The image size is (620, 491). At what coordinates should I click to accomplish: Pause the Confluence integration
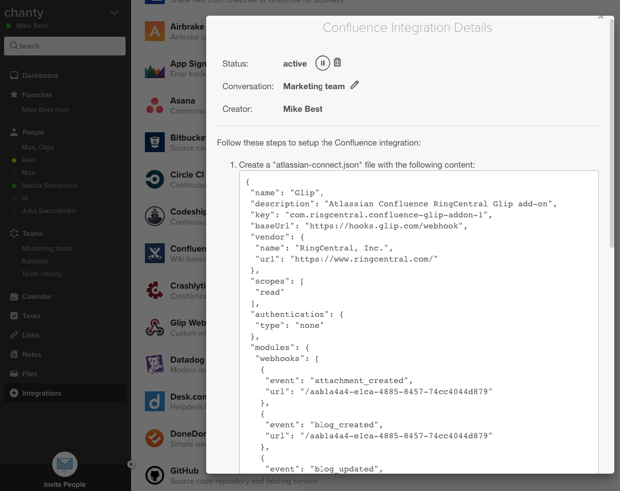pos(322,63)
